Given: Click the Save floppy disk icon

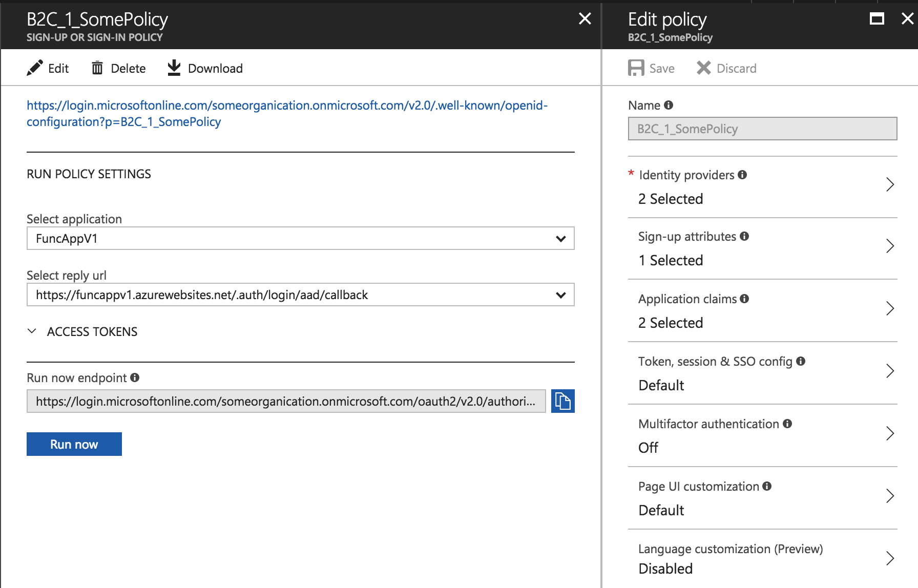Looking at the screenshot, I should tap(636, 68).
